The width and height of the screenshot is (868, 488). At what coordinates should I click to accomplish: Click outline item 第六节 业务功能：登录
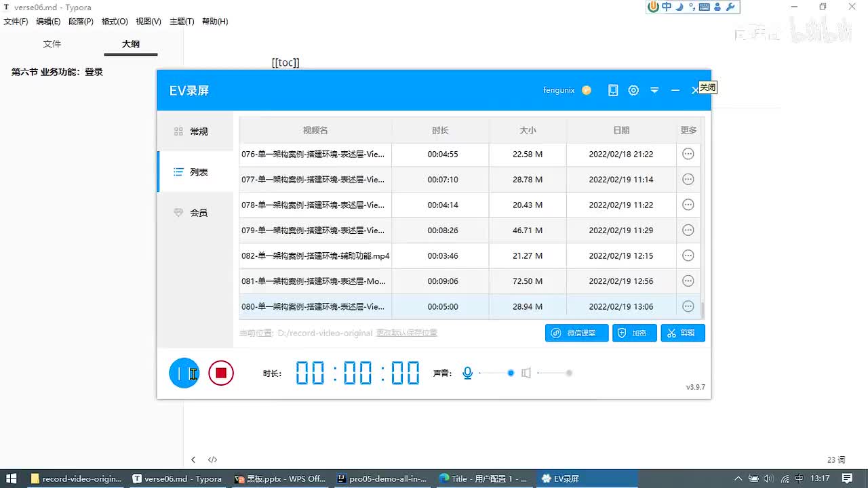tap(57, 72)
